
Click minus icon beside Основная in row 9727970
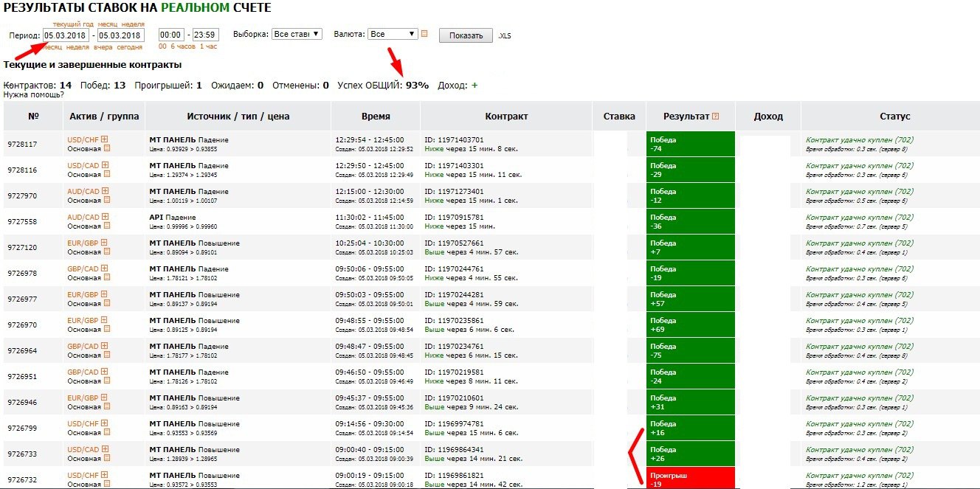tap(106, 200)
